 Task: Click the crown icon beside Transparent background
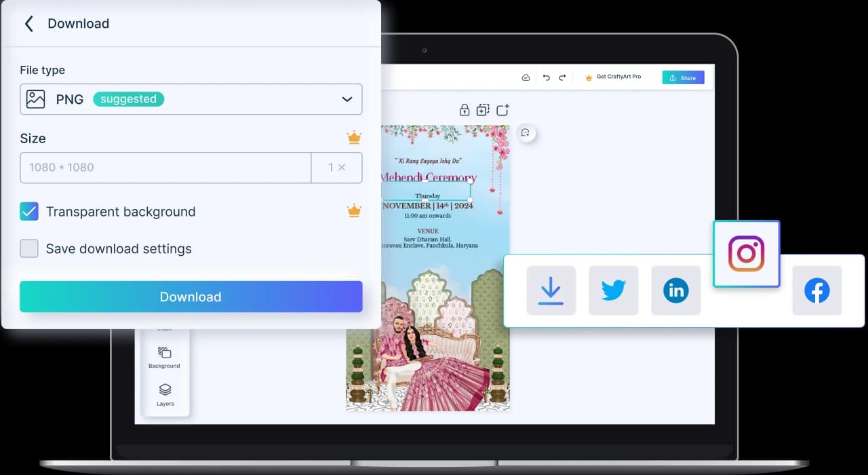coord(354,211)
